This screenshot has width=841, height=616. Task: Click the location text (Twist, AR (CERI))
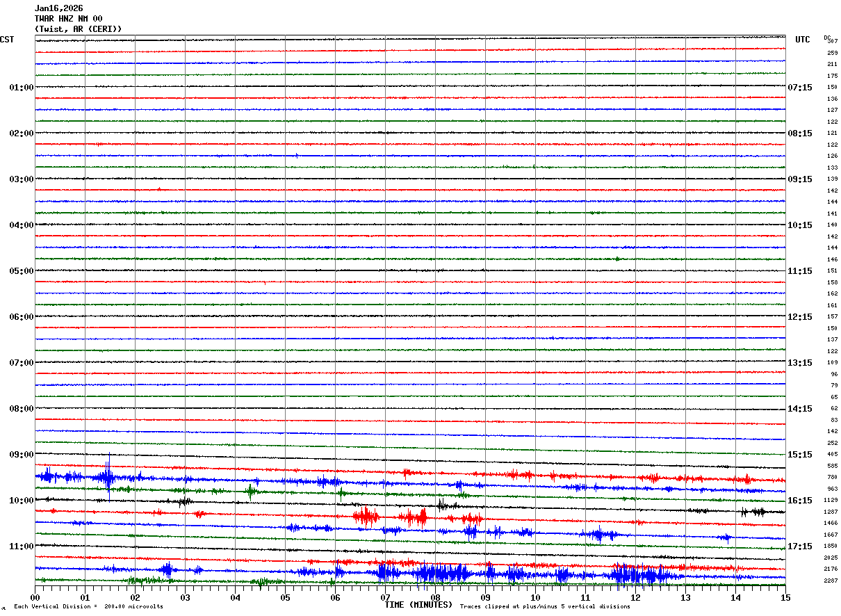click(x=79, y=29)
